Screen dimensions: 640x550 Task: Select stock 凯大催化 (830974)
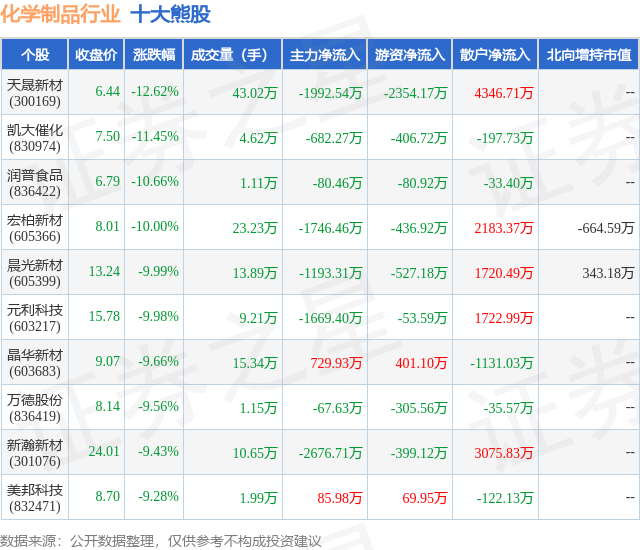(35, 138)
